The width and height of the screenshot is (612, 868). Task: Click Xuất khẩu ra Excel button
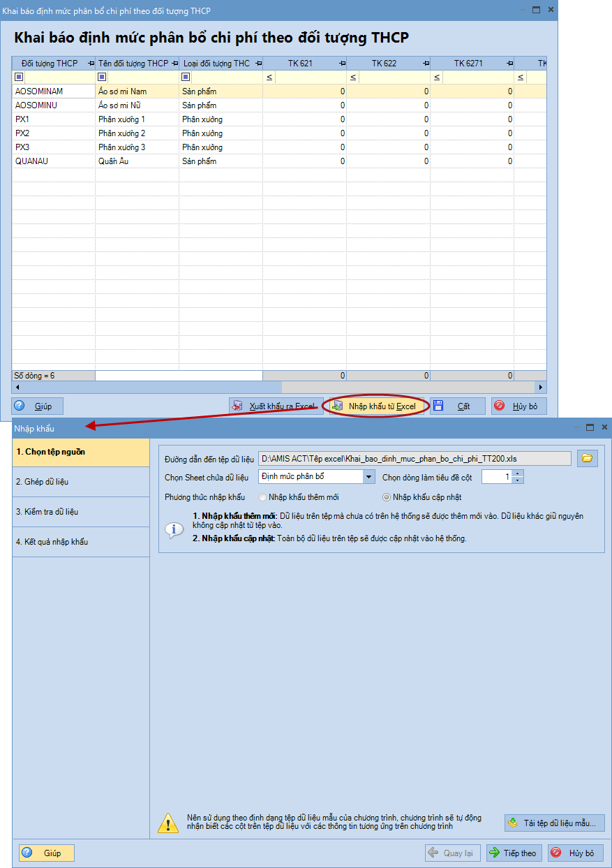pyautogui.click(x=275, y=406)
